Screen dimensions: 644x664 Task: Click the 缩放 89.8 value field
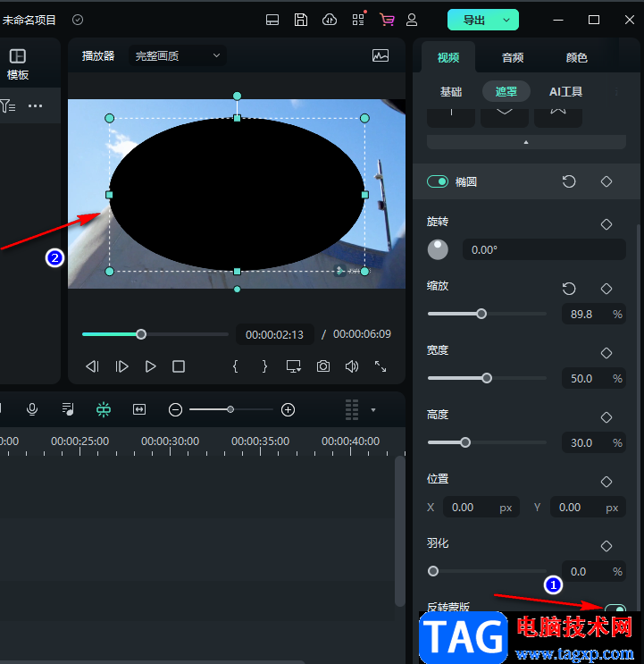pyautogui.click(x=594, y=315)
